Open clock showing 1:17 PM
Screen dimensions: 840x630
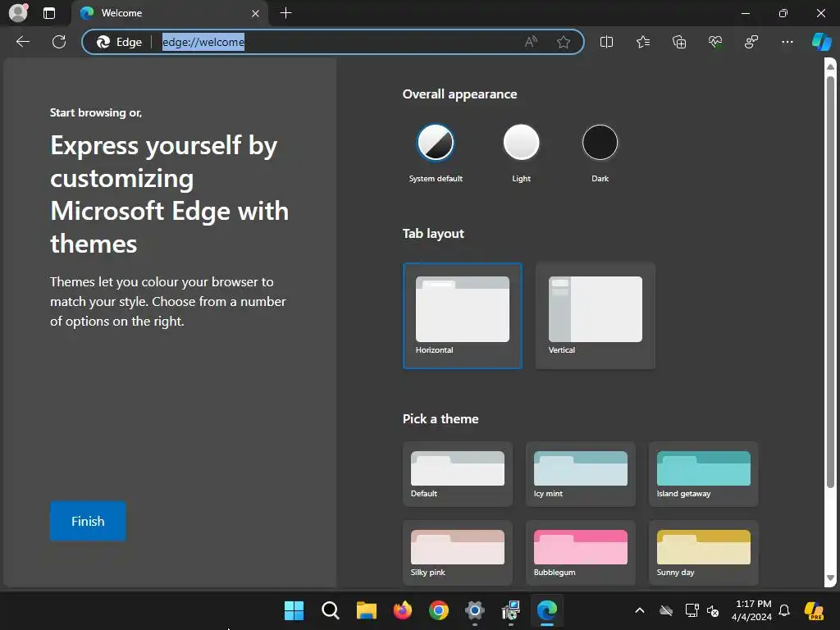coord(751,610)
